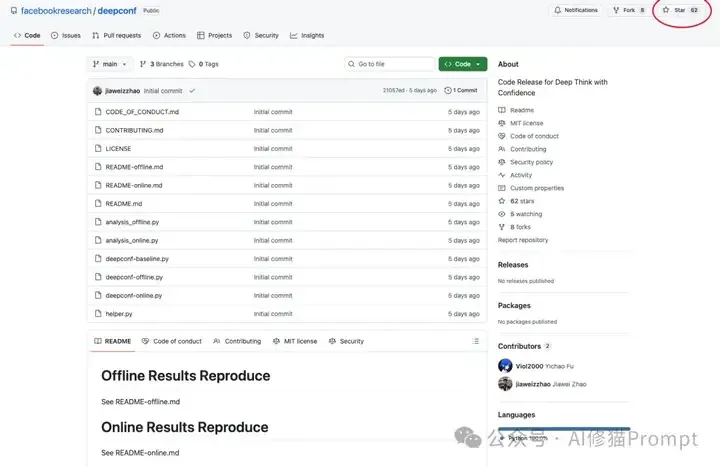Show commit check status checkmark
The width and height of the screenshot is (720, 467).
pos(192,91)
